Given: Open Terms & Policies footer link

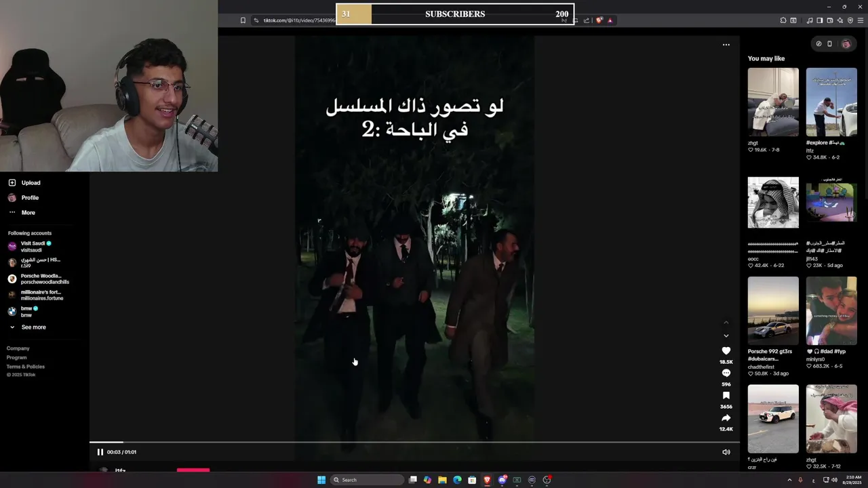Looking at the screenshot, I should pos(26,367).
